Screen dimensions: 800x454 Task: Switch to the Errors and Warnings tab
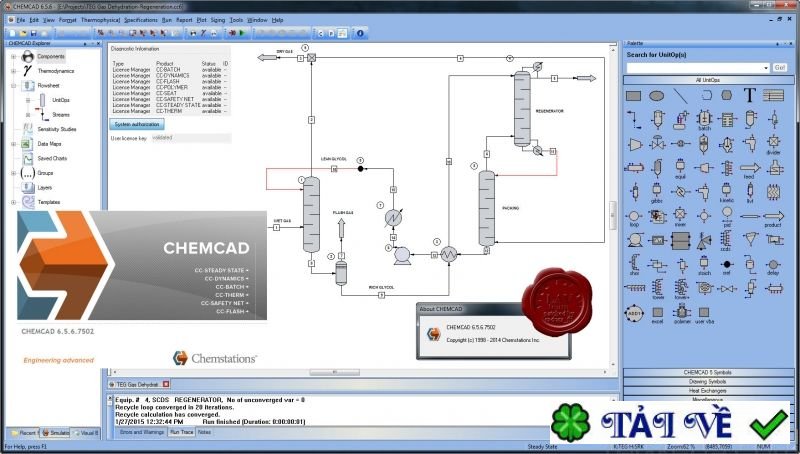coord(142,432)
